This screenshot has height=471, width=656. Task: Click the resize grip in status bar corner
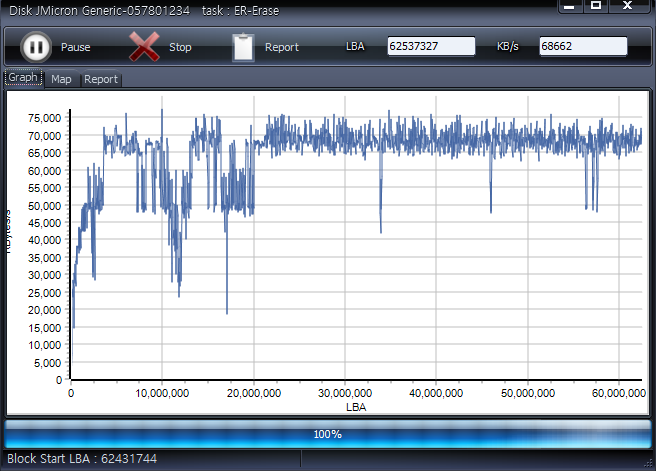pos(649,463)
